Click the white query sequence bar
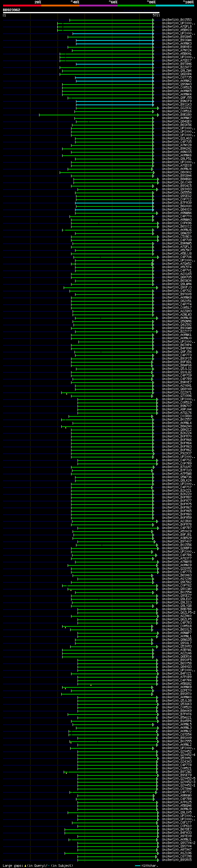This screenshot has width=197, height=868. 81,13
